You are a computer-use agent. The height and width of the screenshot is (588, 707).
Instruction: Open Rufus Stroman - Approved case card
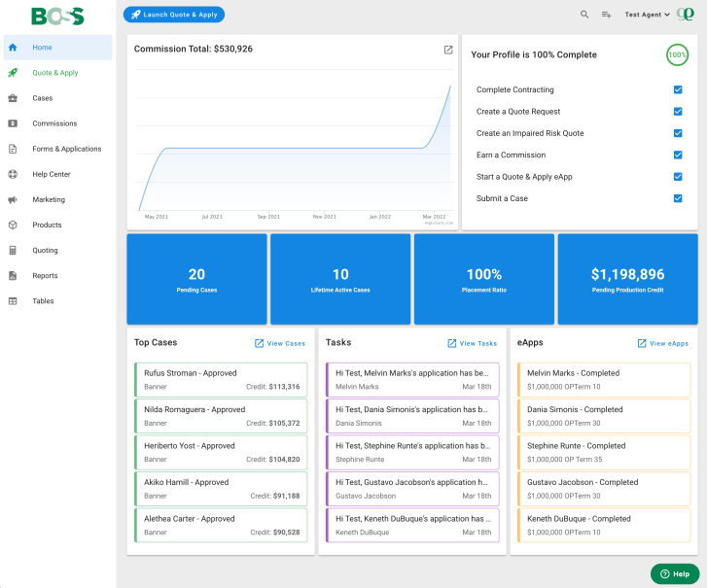point(221,380)
